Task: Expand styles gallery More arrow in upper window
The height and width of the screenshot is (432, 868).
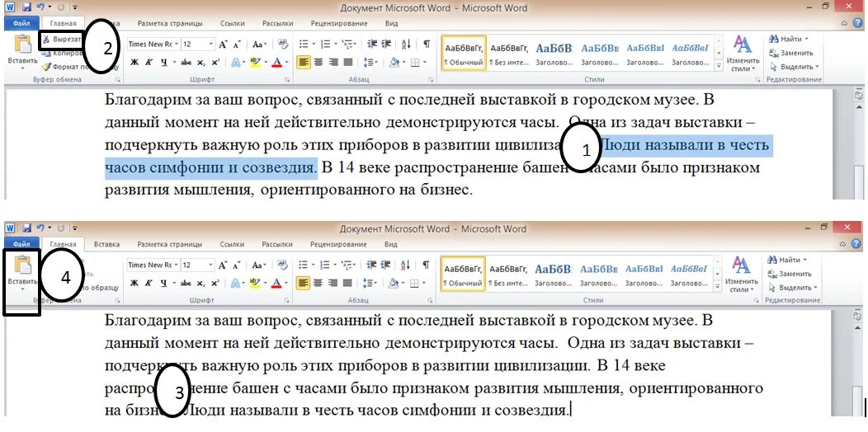Action: pyautogui.click(x=719, y=66)
